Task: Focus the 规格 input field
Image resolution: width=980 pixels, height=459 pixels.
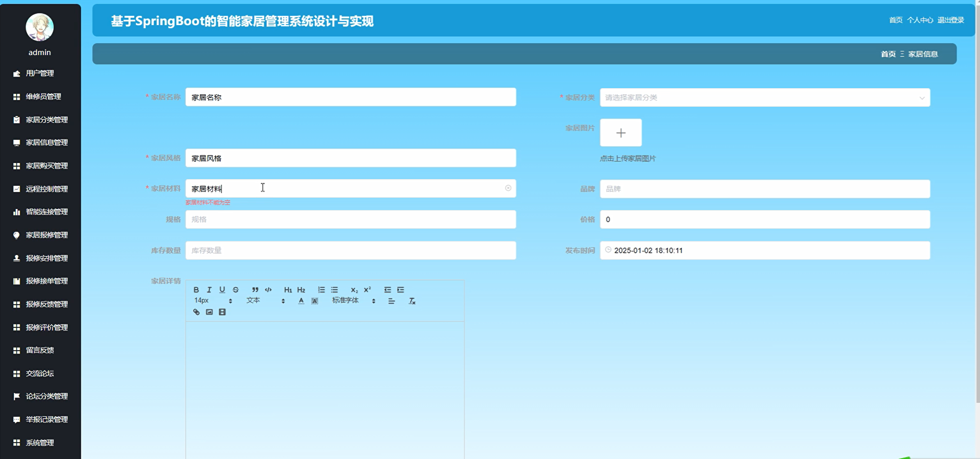Action: (351, 219)
